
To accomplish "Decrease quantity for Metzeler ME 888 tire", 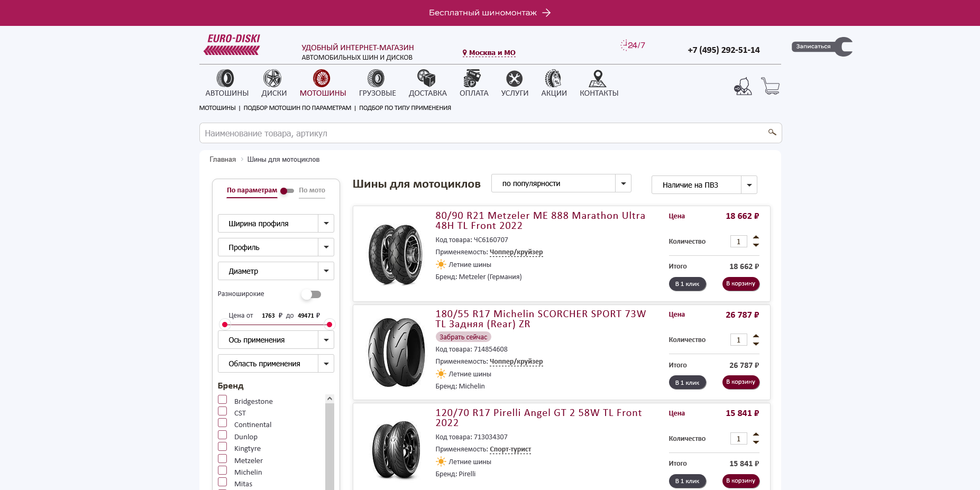I will [x=756, y=245].
